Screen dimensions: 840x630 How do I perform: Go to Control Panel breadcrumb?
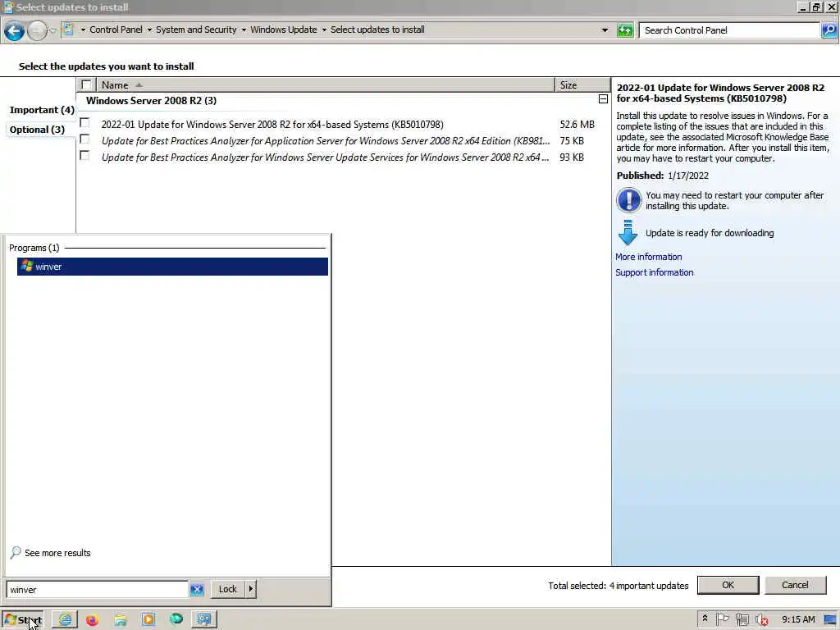click(116, 30)
